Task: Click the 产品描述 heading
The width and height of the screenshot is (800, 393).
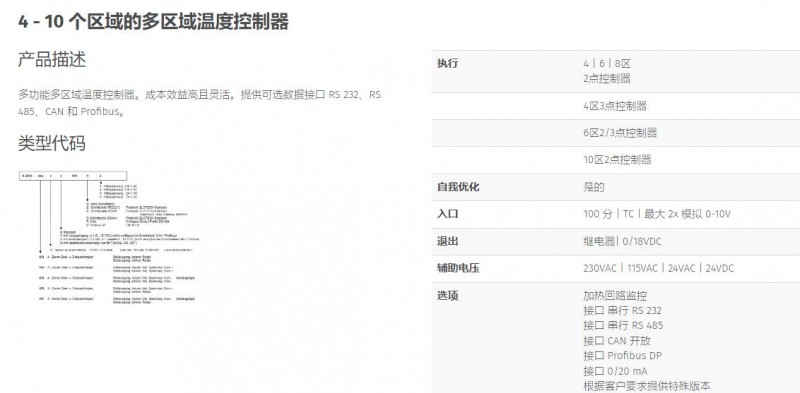Action: 52,60
